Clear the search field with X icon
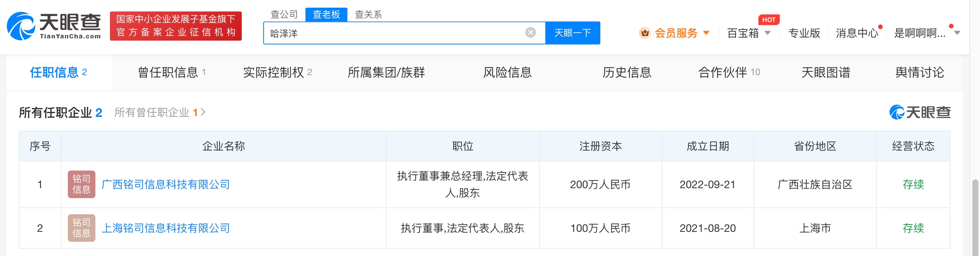Image resolution: width=980 pixels, height=256 pixels. click(530, 33)
